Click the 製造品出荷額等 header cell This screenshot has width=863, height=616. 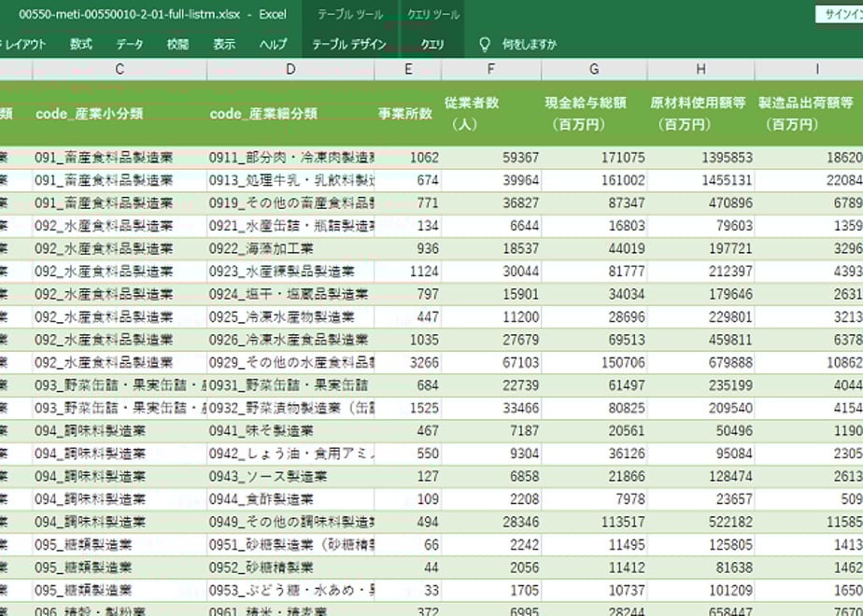pos(809,113)
